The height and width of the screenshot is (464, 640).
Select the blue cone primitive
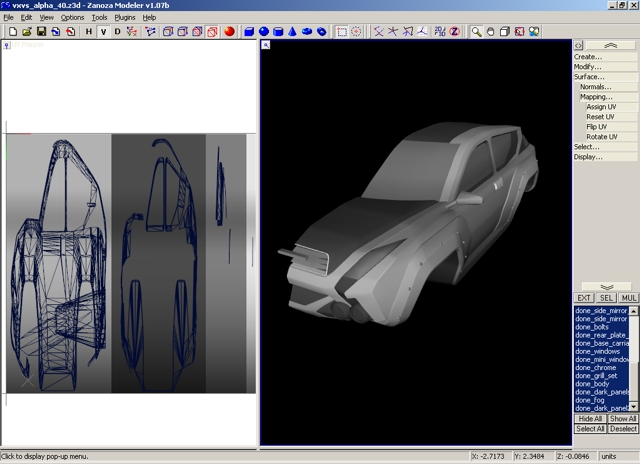(293, 31)
